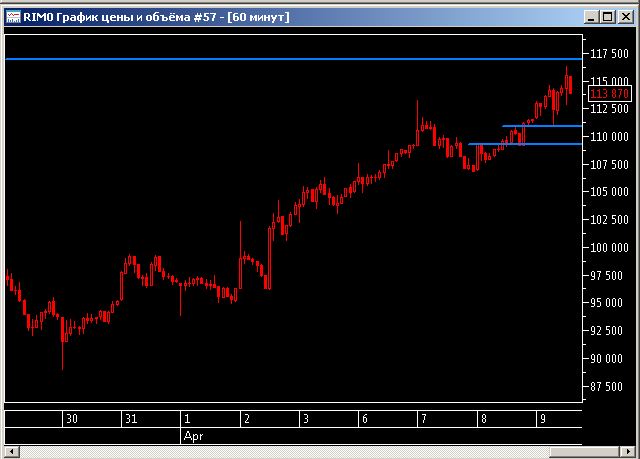Click the left scroll arrow of horizontal scrollbar
640x459 pixels.
point(12,452)
